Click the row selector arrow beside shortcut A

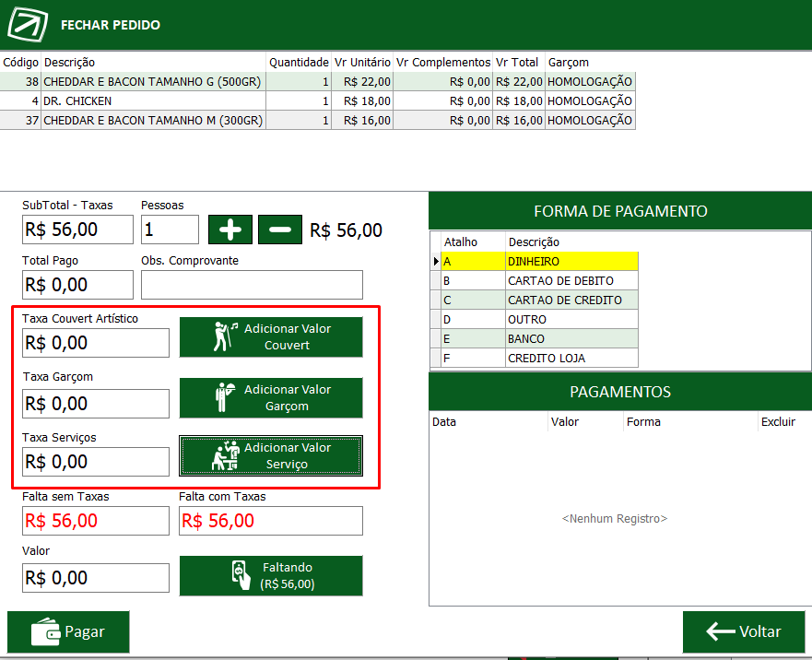click(436, 262)
